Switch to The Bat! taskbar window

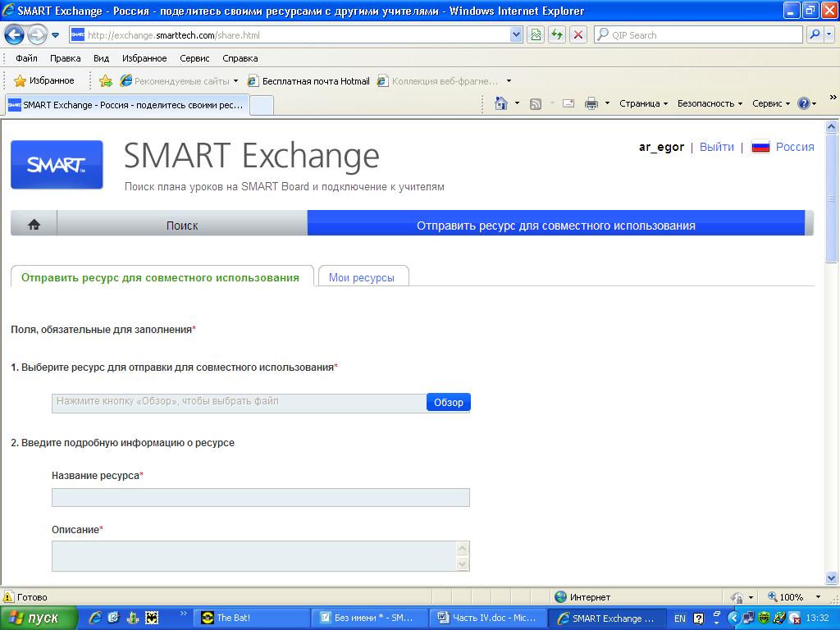coord(252,619)
